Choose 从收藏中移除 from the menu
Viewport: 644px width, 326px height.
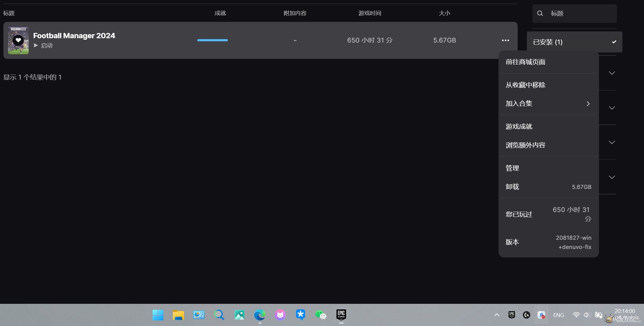point(548,85)
